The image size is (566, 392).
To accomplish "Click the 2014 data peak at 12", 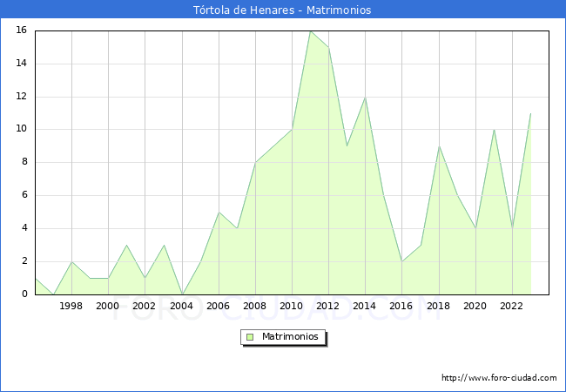I will click(x=366, y=98).
